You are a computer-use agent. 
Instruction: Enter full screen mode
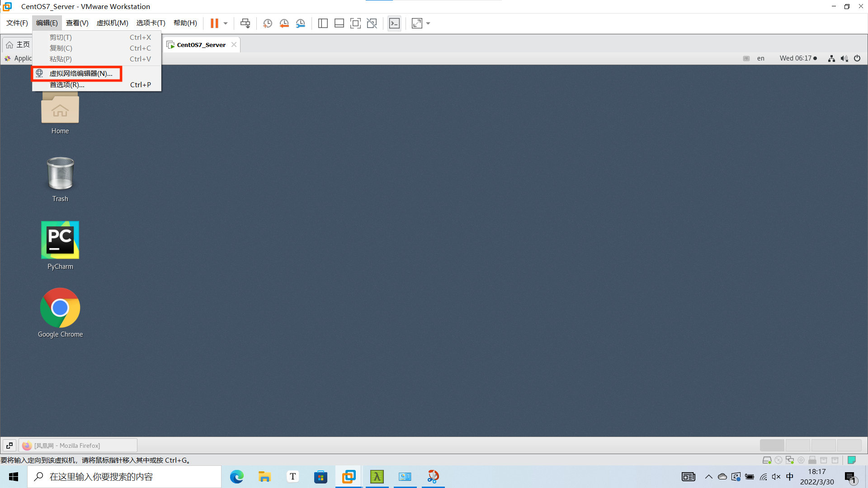tap(356, 23)
